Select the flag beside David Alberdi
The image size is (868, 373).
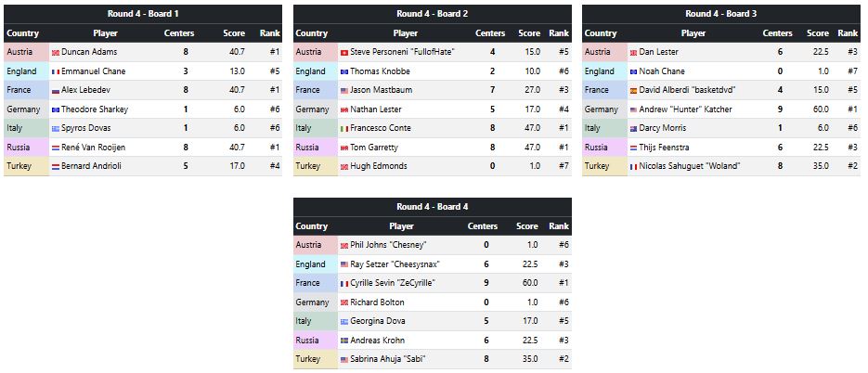[x=634, y=90]
